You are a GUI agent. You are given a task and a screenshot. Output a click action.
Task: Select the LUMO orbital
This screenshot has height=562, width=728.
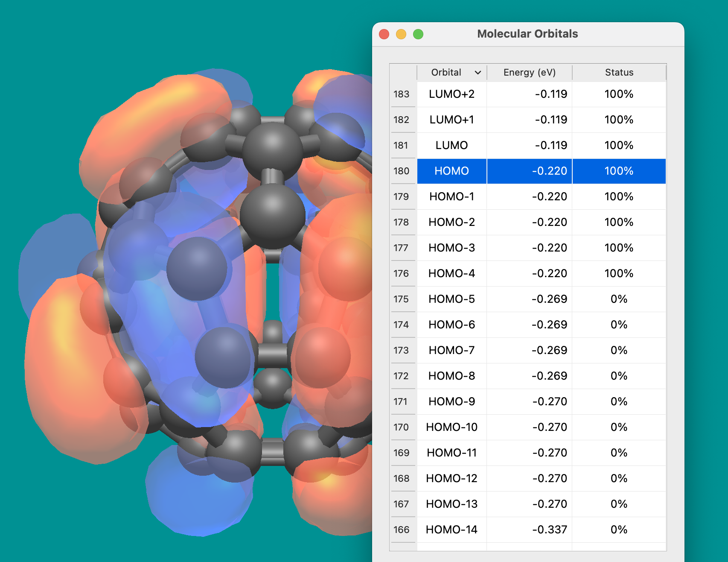click(x=451, y=146)
